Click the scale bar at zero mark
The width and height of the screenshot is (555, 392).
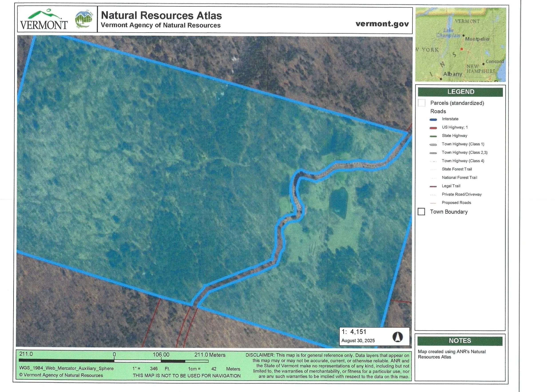114,361
